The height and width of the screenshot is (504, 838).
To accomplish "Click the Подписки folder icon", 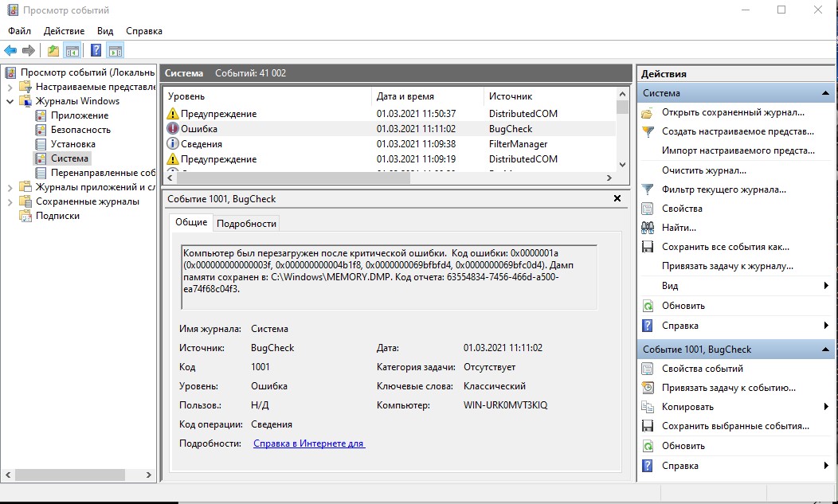I will 25,216.
